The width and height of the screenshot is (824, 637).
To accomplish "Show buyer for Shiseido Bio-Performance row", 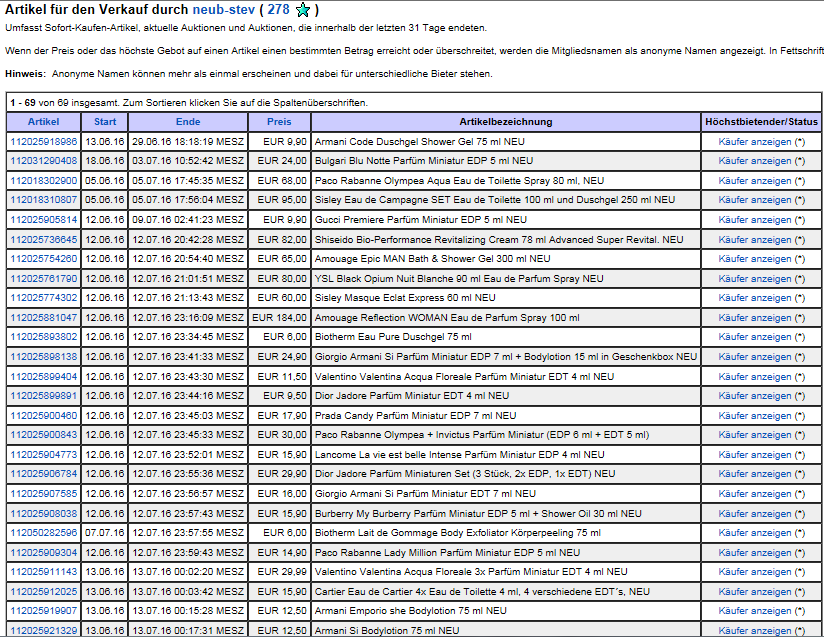I will tap(755, 240).
